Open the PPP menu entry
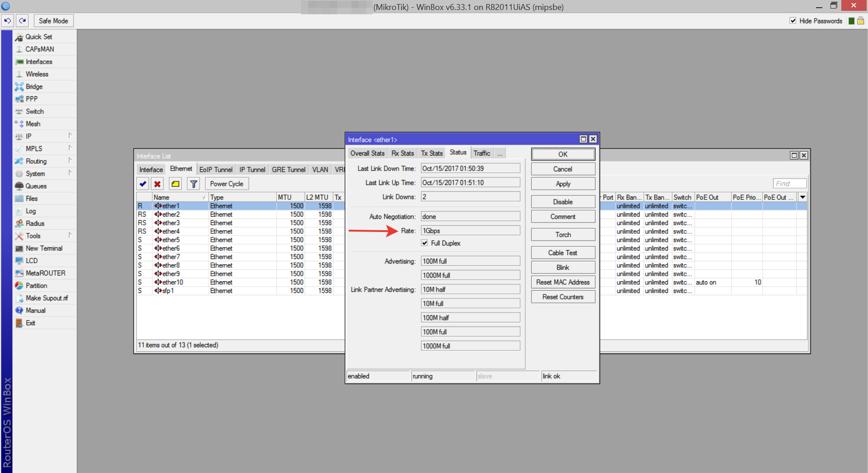Viewport: 868px width, 473px height. 32,99
